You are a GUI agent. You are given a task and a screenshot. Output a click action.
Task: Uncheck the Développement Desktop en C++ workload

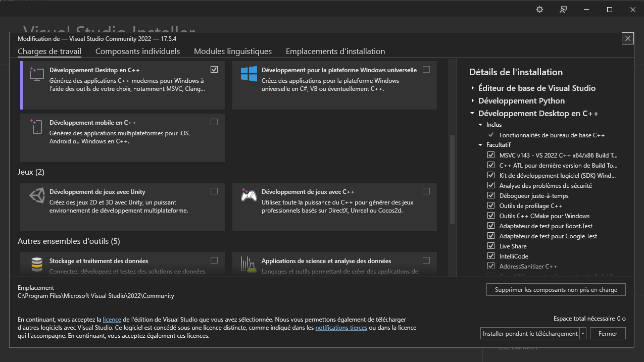pyautogui.click(x=214, y=69)
